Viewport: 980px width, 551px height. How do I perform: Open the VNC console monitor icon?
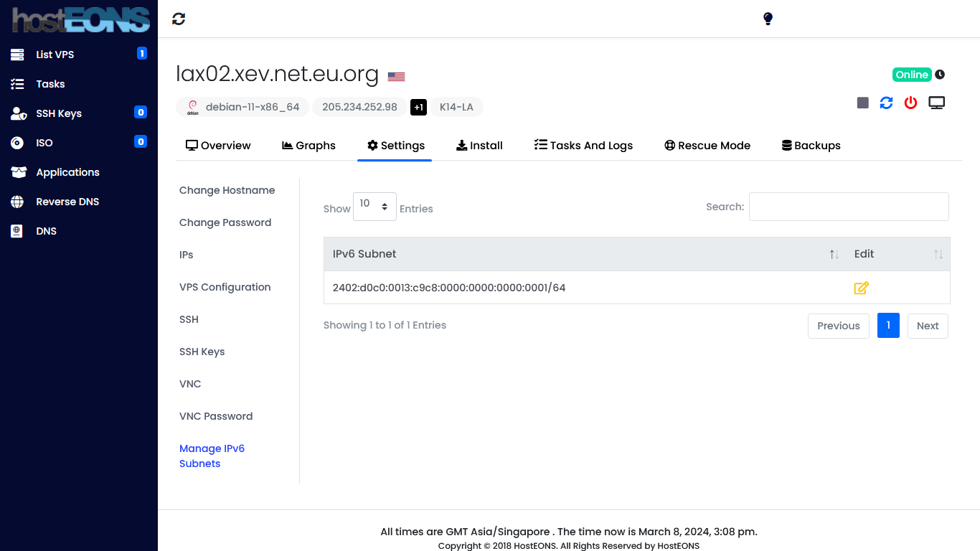click(936, 103)
